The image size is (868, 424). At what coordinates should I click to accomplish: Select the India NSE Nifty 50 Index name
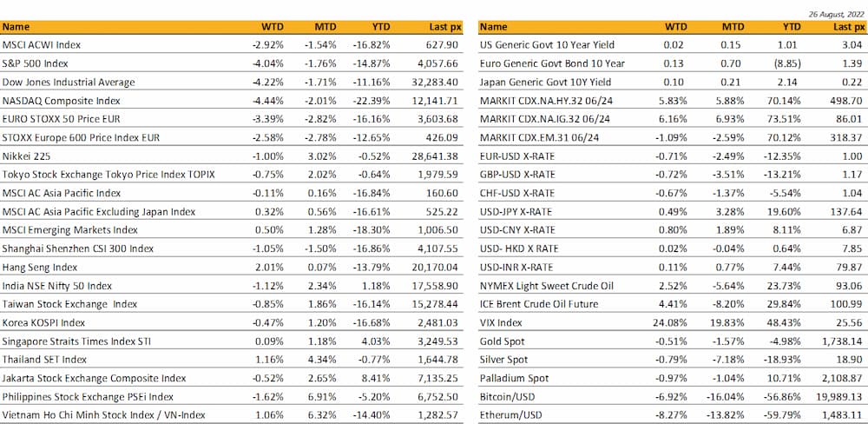(57, 285)
